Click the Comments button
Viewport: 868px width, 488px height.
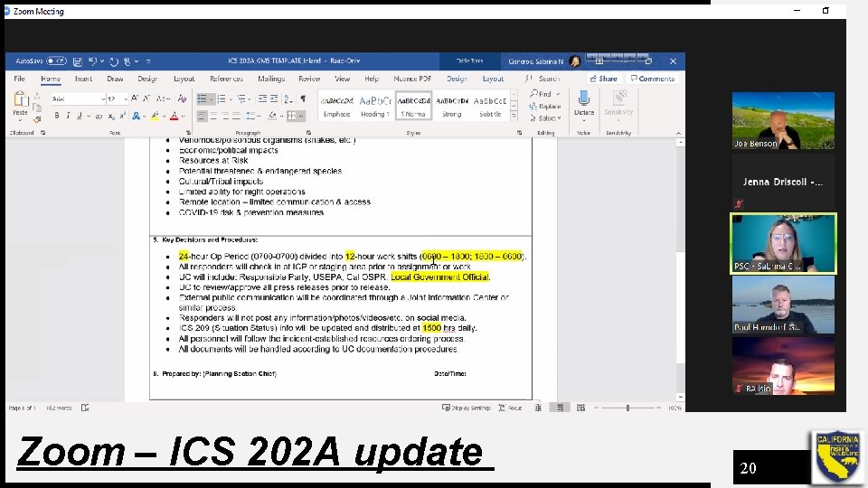click(x=653, y=79)
